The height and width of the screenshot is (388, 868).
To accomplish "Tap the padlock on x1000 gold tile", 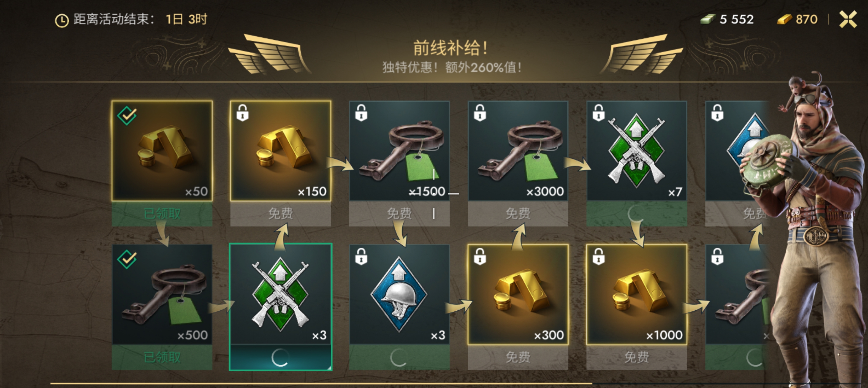I will click(x=598, y=256).
